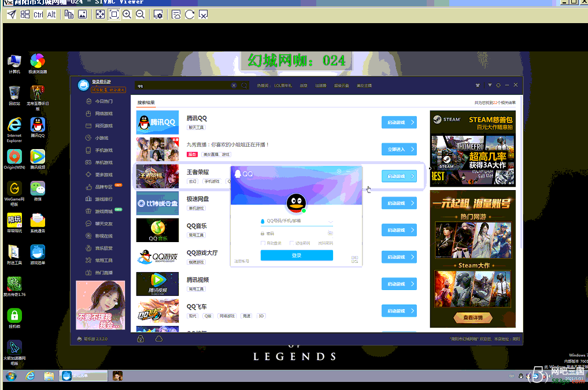Click the blue avatar logo of the game menu
The image size is (588, 390).
point(83,85)
